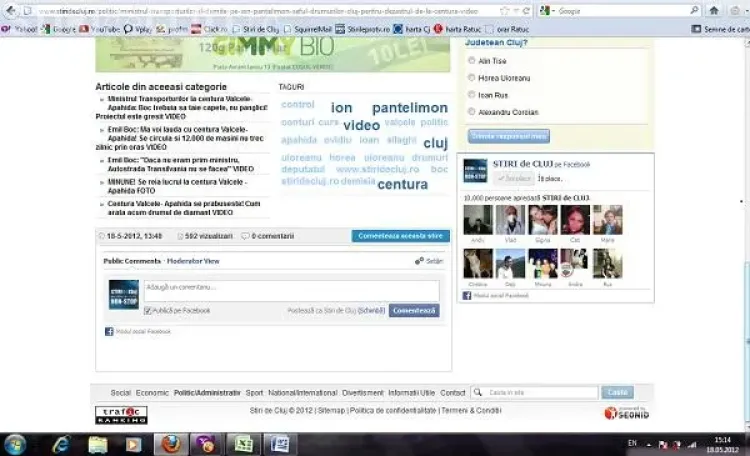
Task: Select Horea Uioreanu radio button
Action: pyautogui.click(x=472, y=78)
